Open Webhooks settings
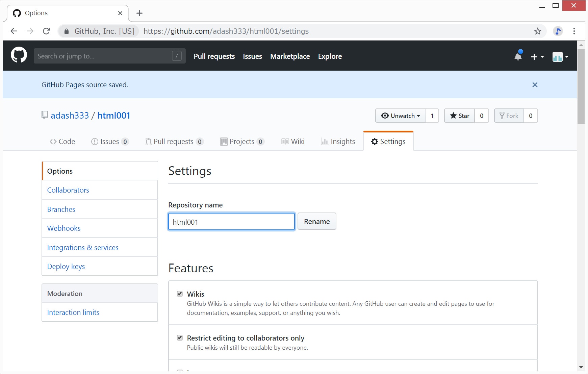This screenshot has width=588, height=374. (100, 228)
